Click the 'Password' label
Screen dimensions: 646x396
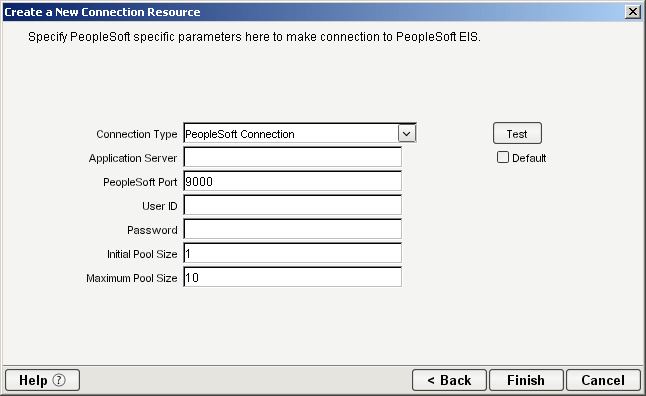tap(152, 230)
